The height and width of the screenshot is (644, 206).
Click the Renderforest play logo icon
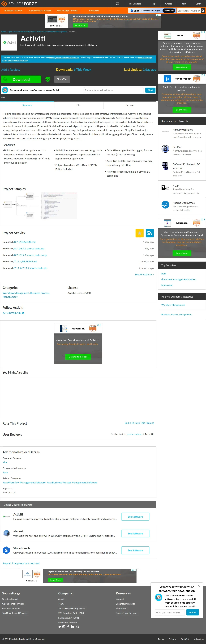point(167,79)
